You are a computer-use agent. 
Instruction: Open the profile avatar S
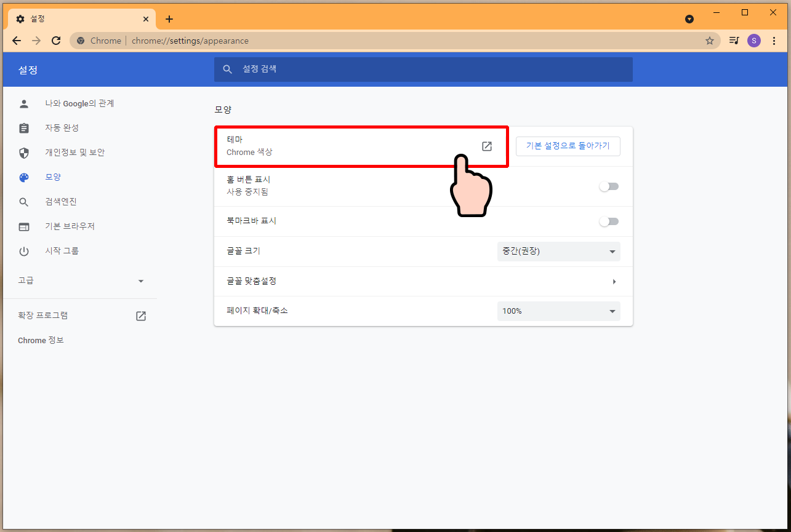tap(754, 41)
